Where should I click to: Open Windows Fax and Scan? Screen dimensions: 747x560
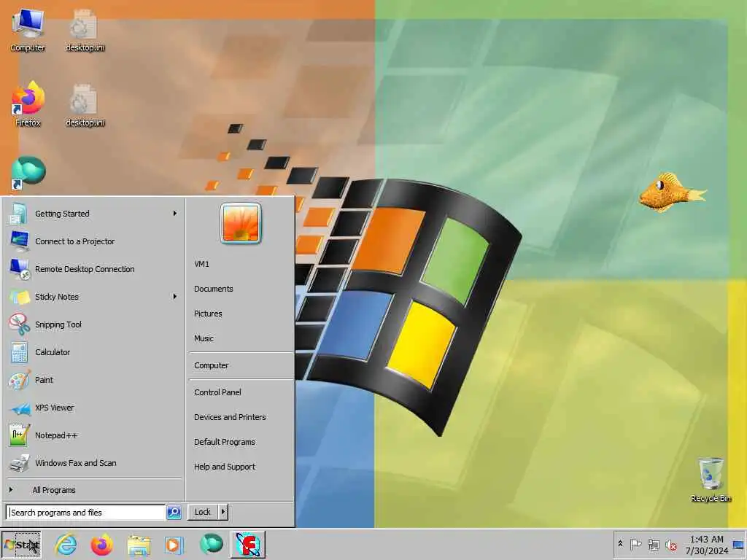[x=94, y=463]
